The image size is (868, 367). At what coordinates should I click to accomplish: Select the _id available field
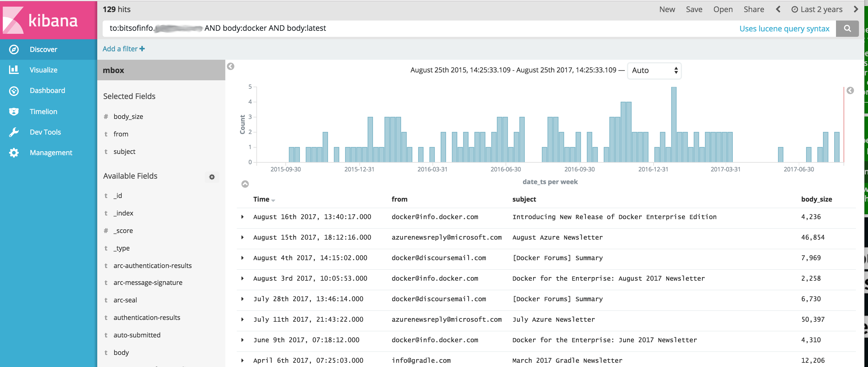click(x=118, y=196)
